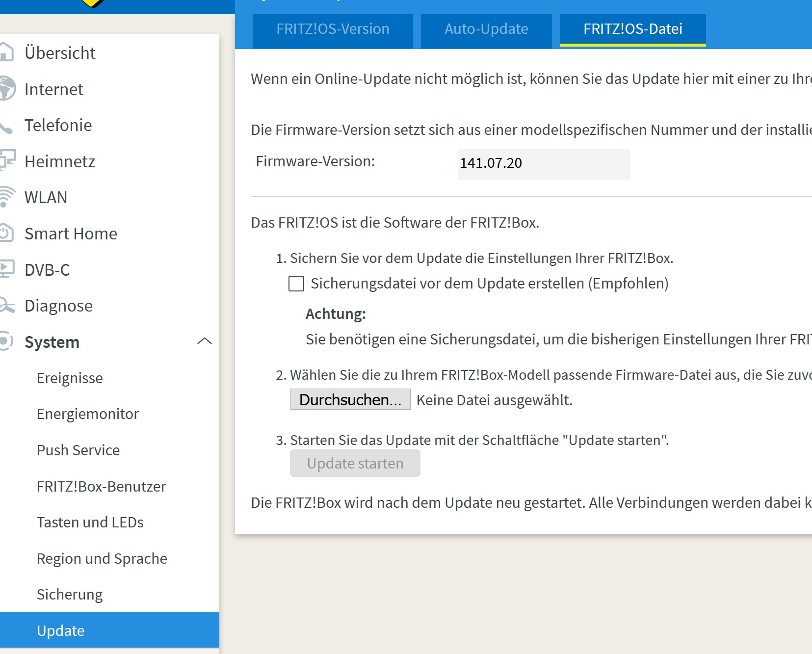Image resolution: width=812 pixels, height=654 pixels.
Task: Click the Telefonie phone icon
Action: pos(6,126)
